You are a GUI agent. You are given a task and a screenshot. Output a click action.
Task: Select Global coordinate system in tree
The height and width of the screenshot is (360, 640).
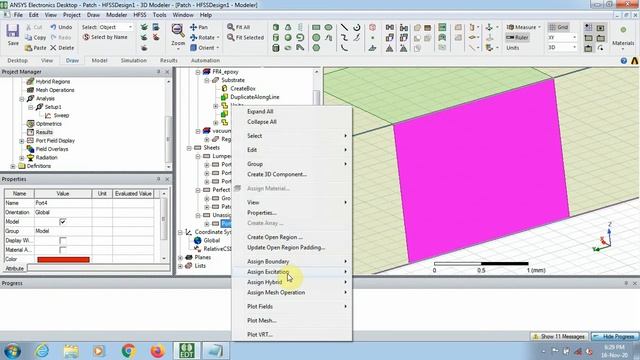click(211, 240)
